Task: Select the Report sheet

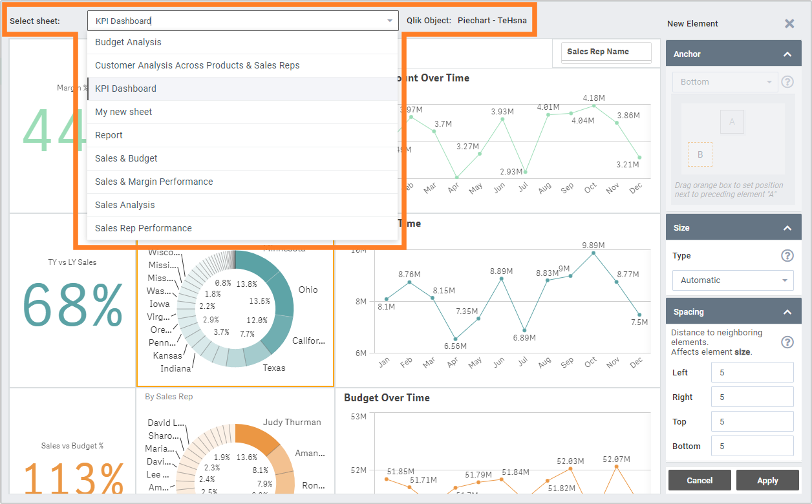Action: pyautogui.click(x=242, y=135)
